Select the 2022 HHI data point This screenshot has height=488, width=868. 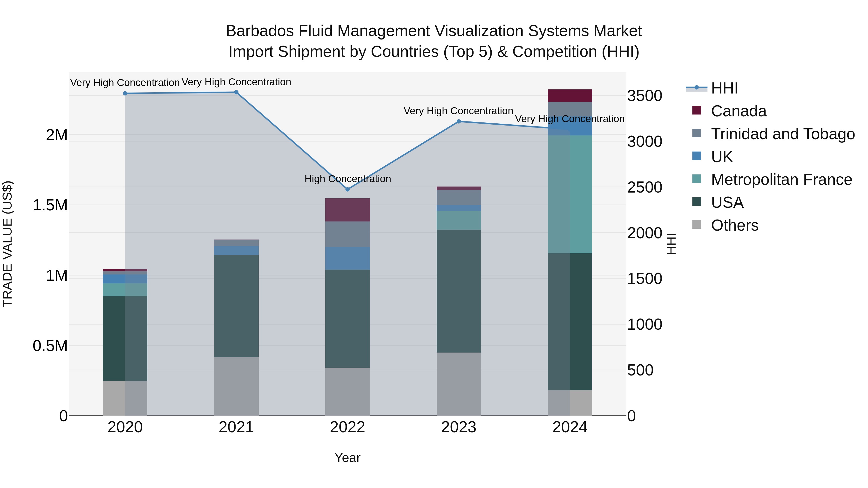[x=348, y=189]
